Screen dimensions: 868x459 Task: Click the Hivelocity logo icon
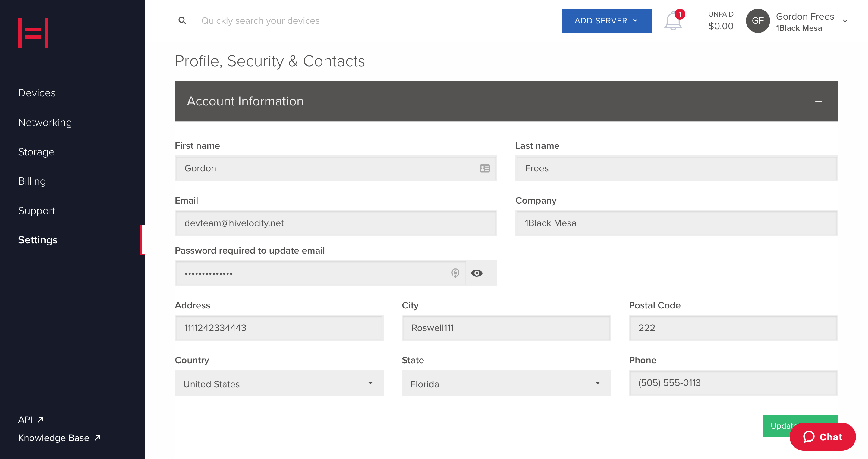[x=33, y=33]
